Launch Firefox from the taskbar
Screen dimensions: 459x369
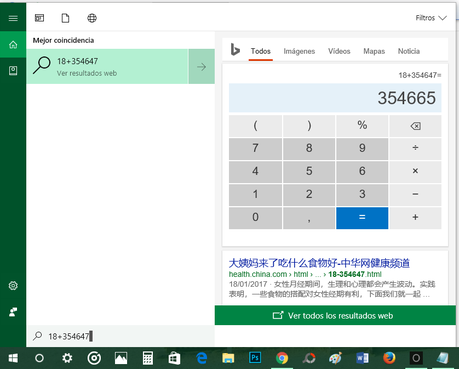(x=389, y=358)
